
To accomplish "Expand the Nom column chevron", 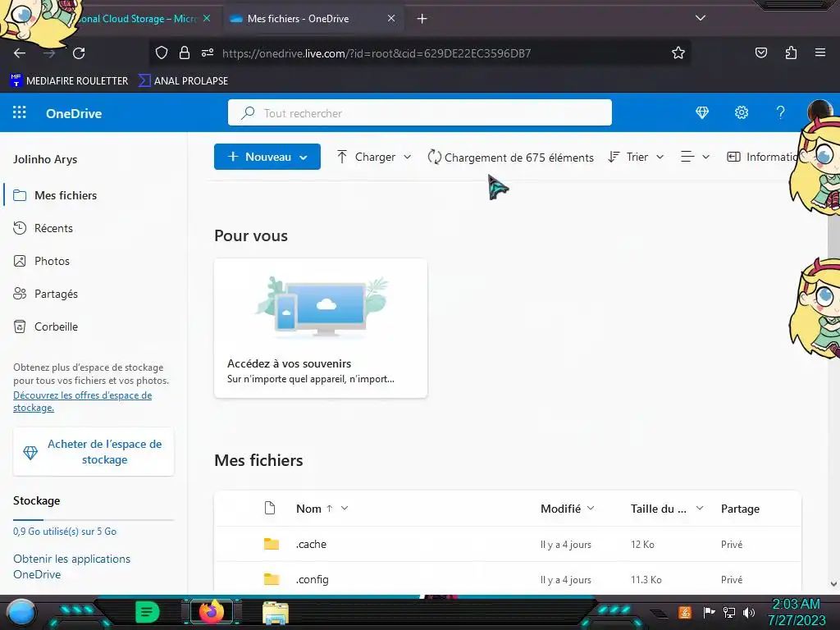I will pos(345,508).
